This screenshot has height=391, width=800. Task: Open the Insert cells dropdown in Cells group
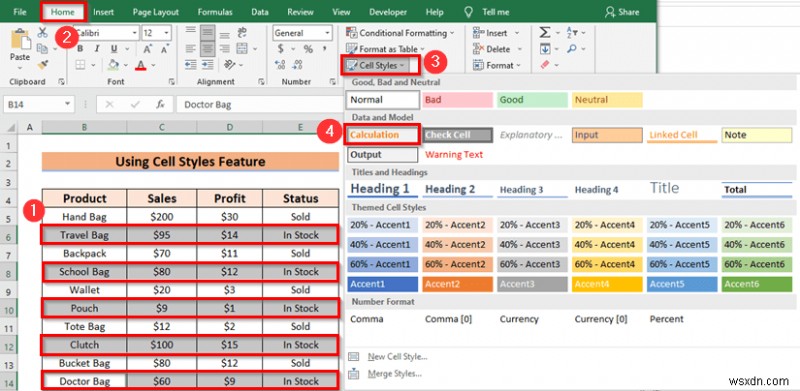click(x=495, y=33)
